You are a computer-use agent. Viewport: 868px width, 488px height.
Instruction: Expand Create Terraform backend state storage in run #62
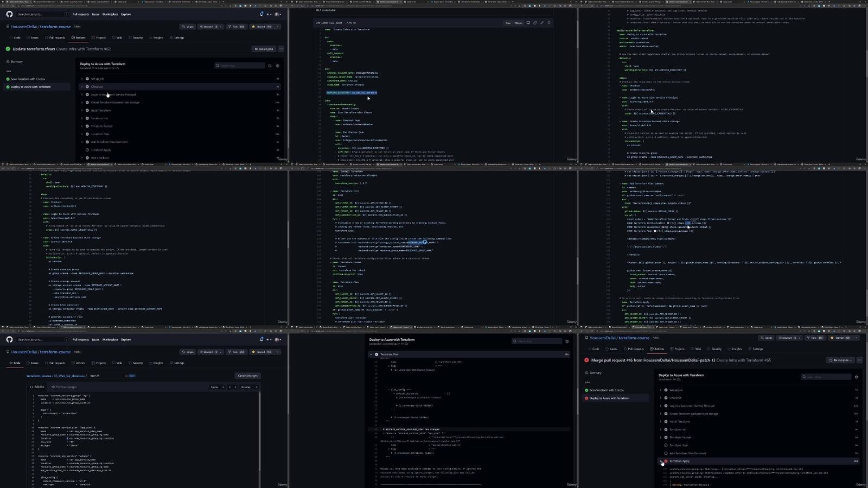tap(82, 103)
